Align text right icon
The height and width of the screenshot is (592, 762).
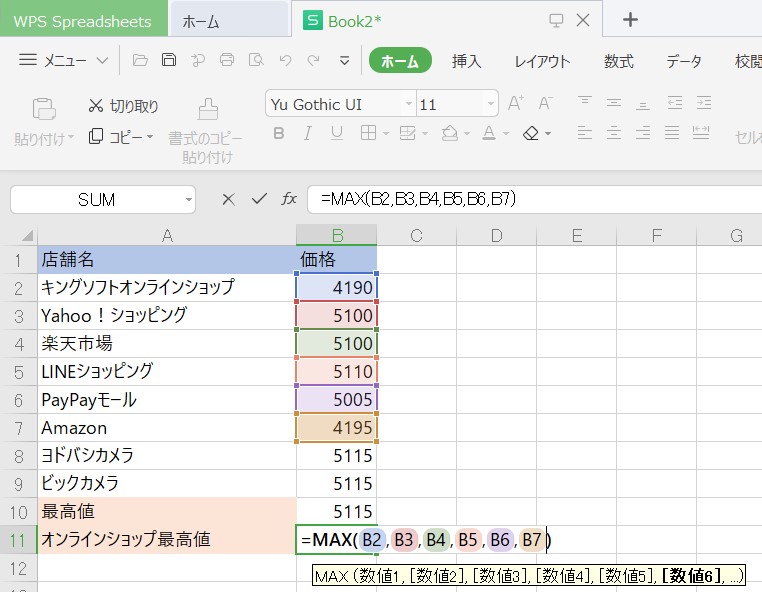click(x=643, y=133)
